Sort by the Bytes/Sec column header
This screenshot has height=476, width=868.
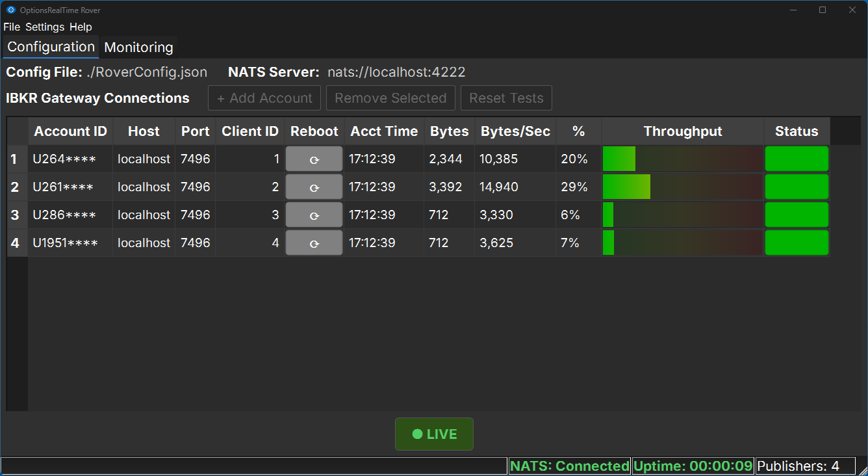(515, 131)
